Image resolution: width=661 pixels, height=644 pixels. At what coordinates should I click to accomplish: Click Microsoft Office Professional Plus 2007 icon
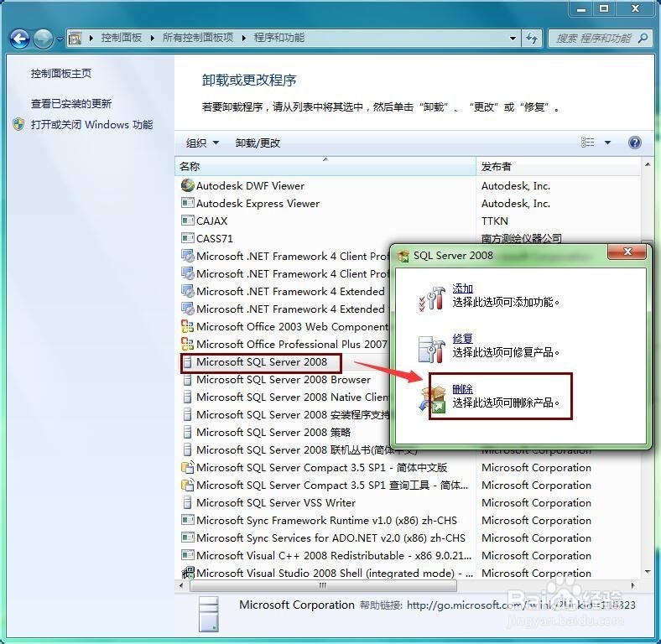[188, 344]
